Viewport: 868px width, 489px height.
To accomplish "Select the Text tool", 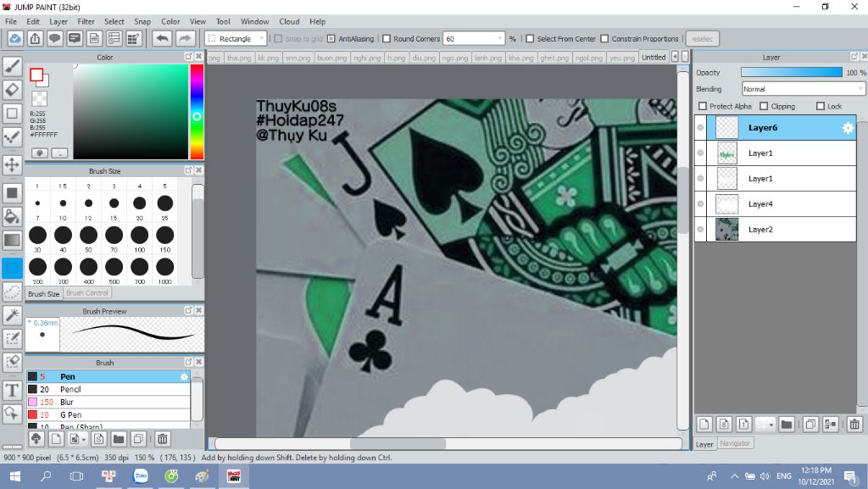I will (12, 390).
